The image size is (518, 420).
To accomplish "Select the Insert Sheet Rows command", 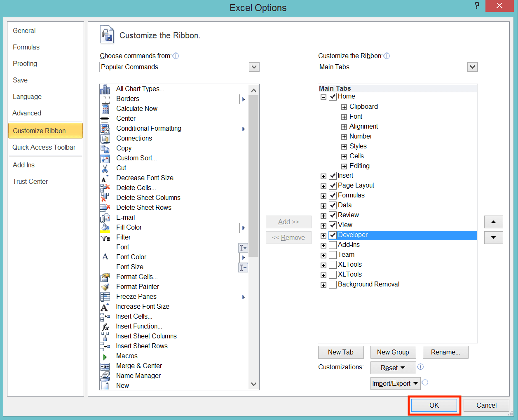I will pos(174,346).
